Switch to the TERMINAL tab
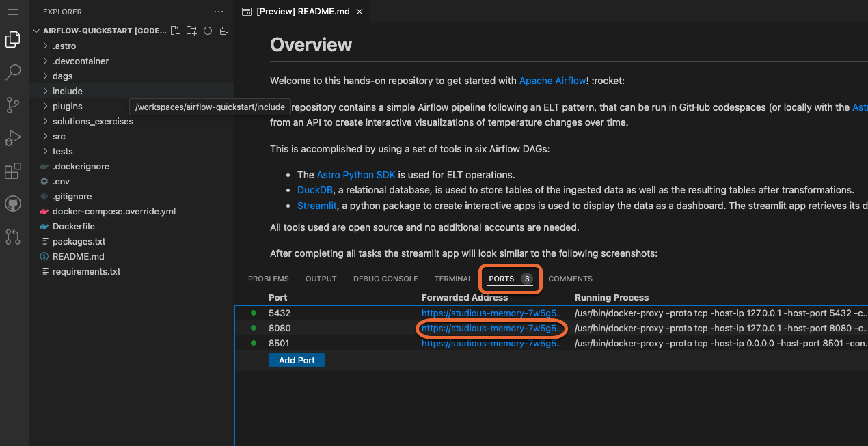The height and width of the screenshot is (446, 868). (x=452, y=278)
